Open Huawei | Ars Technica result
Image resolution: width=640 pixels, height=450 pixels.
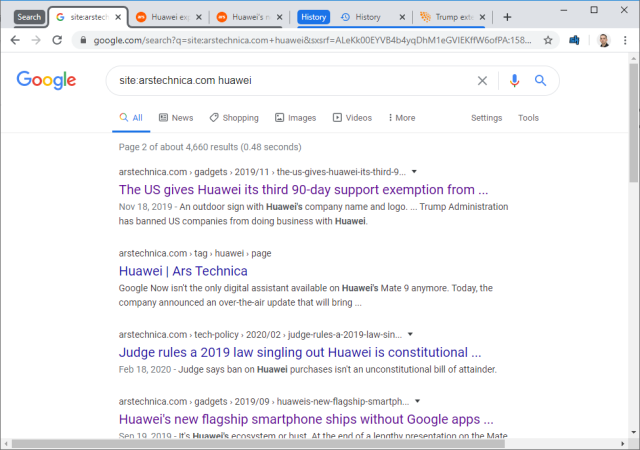click(183, 271)
